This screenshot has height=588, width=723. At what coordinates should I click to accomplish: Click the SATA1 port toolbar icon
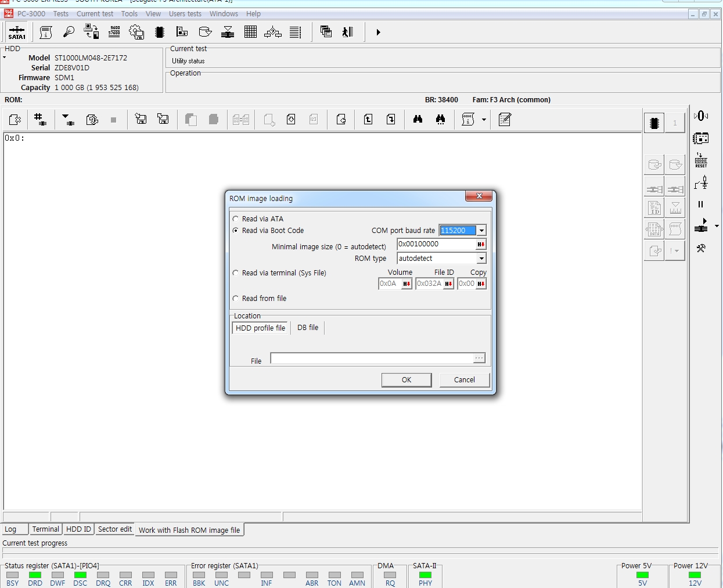17,32
